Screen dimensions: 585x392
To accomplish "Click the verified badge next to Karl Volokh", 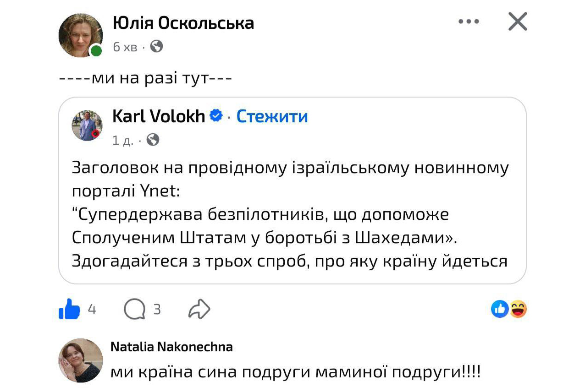I will (216, 116).
